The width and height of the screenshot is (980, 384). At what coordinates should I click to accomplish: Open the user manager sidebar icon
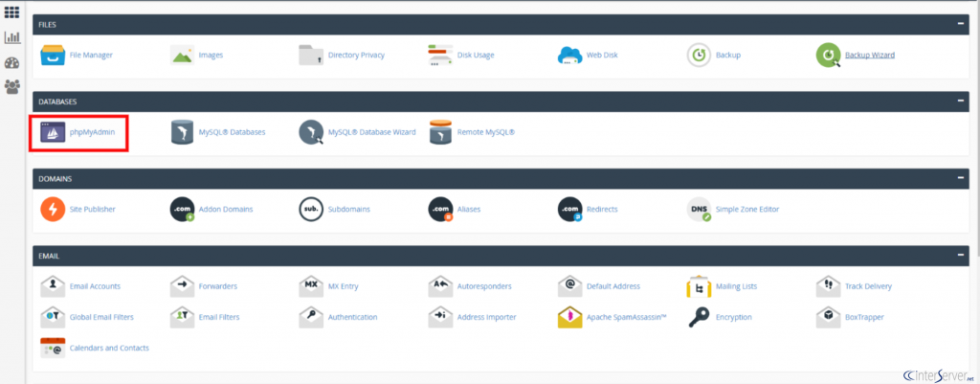(11, 86)
